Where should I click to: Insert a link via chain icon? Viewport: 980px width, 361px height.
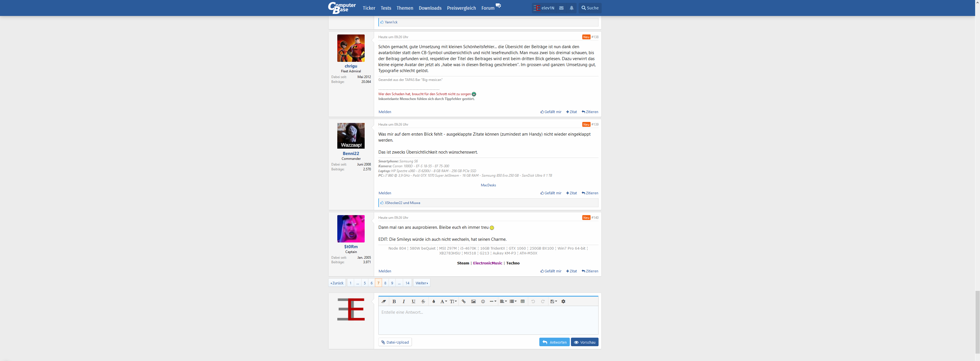click(464, 301)
